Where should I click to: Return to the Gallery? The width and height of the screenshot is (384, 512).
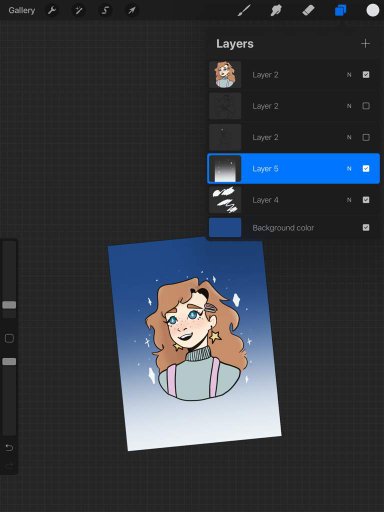[x=22, y=10]
